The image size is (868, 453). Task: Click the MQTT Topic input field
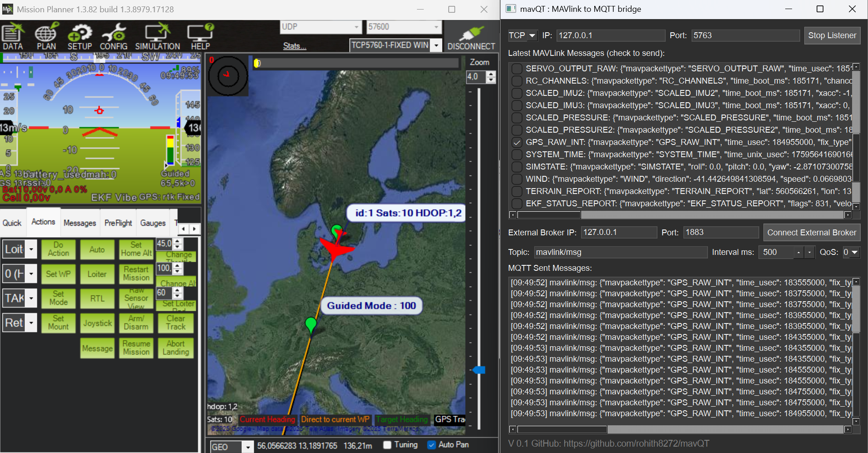tap(620, 252)
